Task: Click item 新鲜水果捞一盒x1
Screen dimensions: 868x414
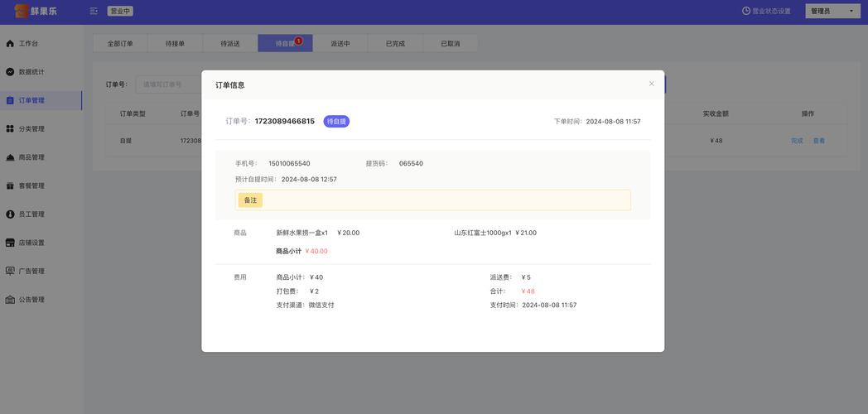Action: tap(301, 233)
